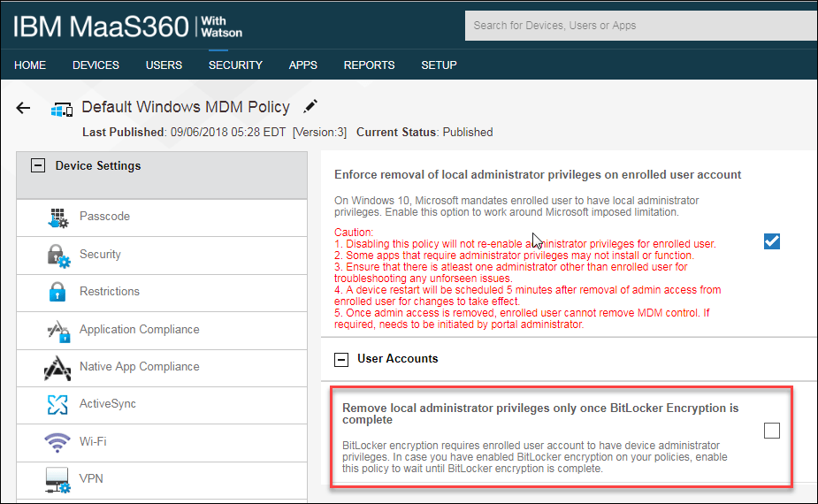
Task: Collapse the Device Settings section
Action: (x=37, y=165)
